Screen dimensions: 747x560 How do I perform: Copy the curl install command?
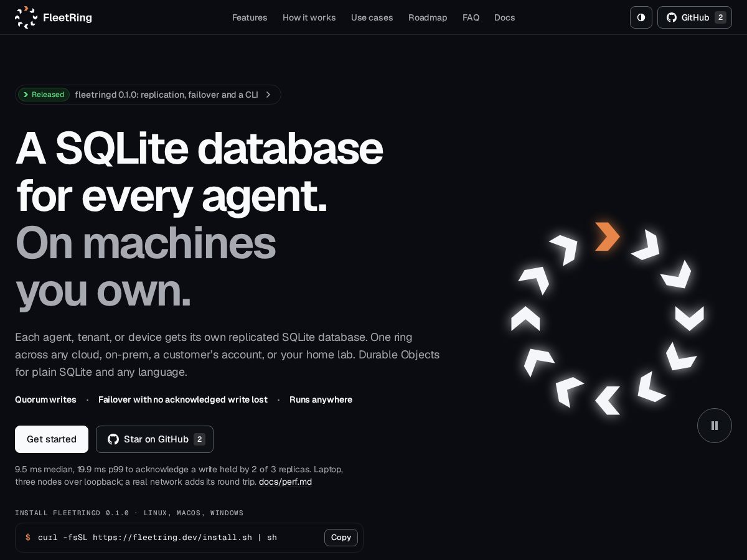click(x=341, y=538)
